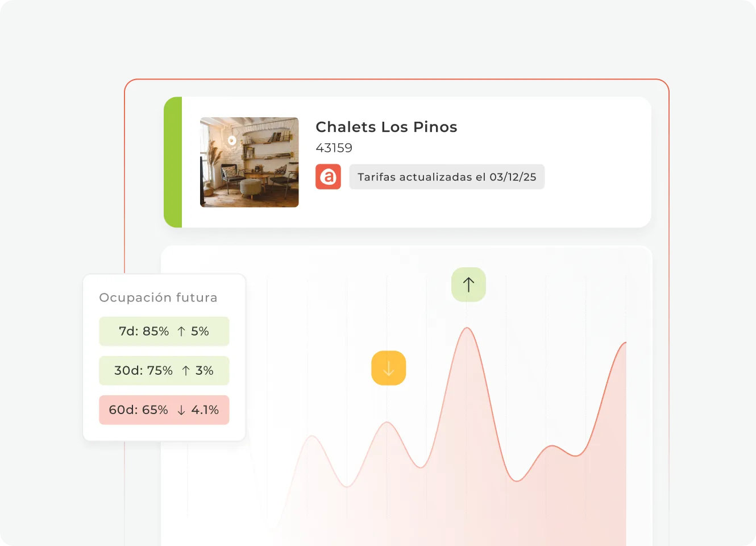Click property ID 43159
Image resolution: width=756 pixels, height=546 pixels.
(x=334, y=148)
